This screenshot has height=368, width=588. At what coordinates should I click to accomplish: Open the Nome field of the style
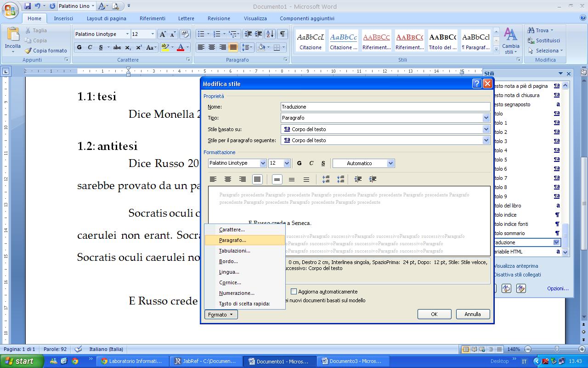(x=385, y=107)
